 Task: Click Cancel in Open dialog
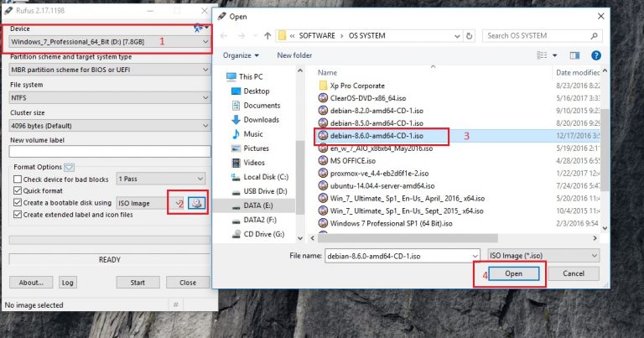(574, 273)
